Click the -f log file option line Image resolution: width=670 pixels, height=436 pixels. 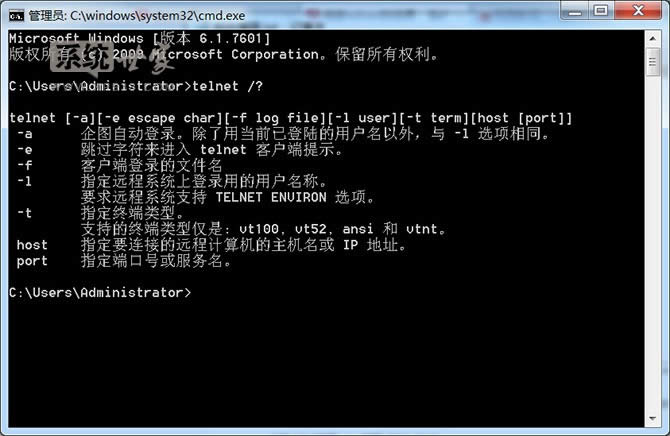pyautogui.click(x=119, y=166)
